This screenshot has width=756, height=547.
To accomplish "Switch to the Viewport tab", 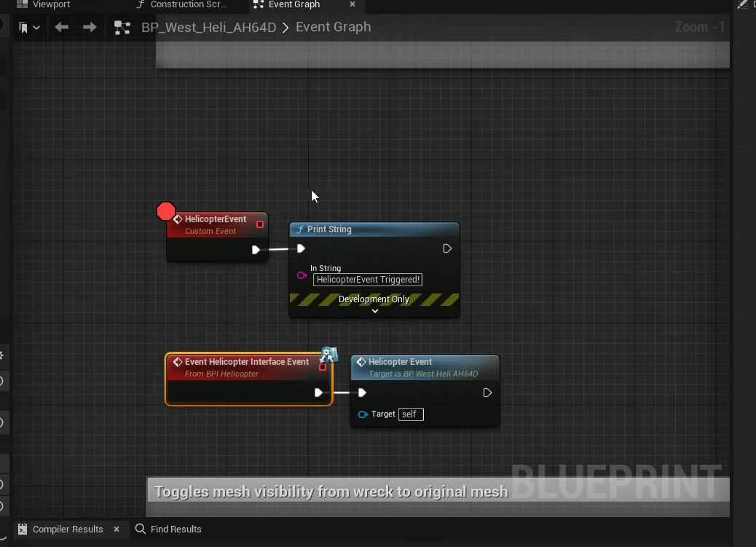I will [x=51, y=4].
